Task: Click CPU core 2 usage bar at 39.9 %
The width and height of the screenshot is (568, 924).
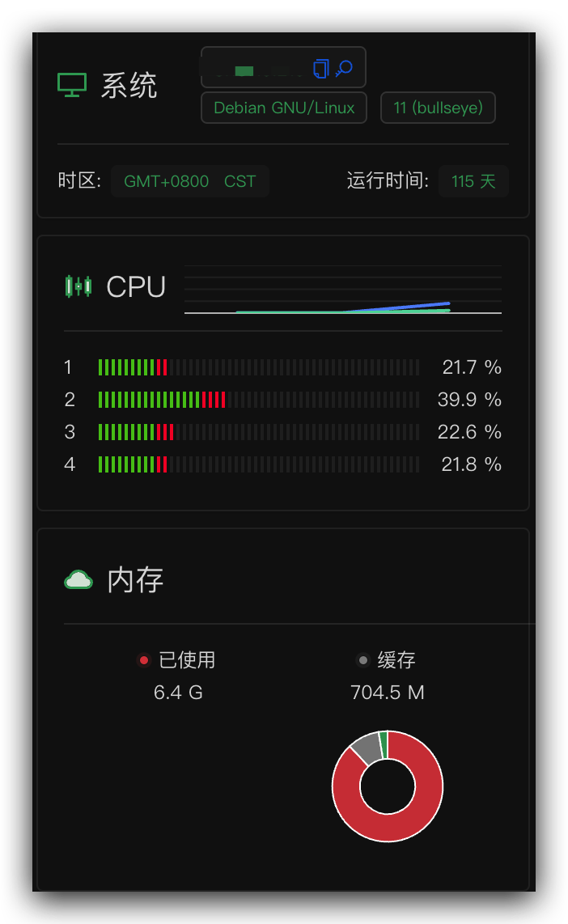Action: 259,400
